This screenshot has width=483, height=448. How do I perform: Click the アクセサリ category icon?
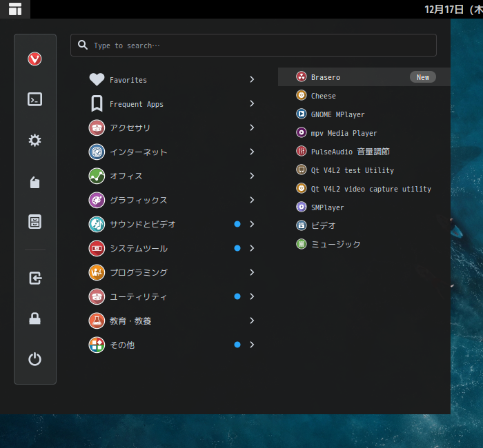tap(97, 128)
